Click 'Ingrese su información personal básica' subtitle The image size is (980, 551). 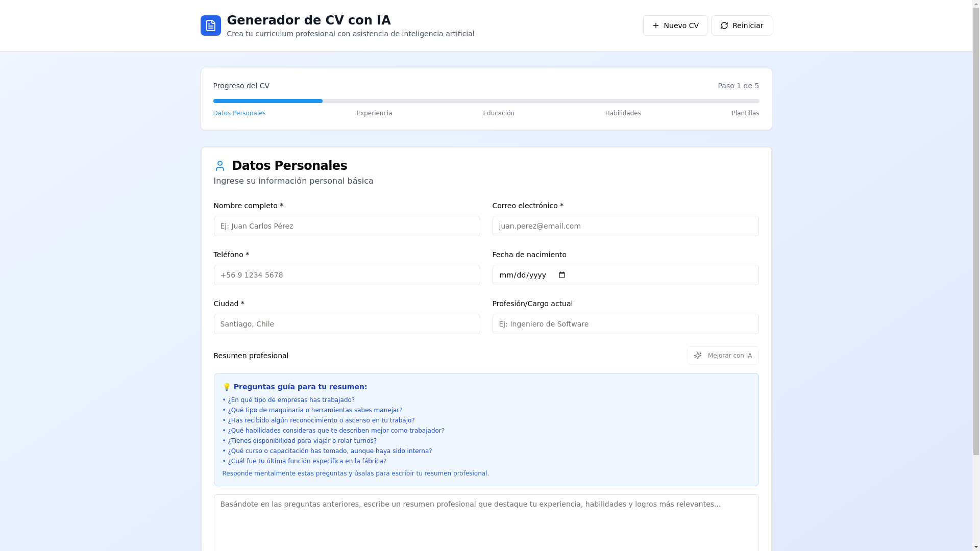pyautogui.click(x=293, y=181)
